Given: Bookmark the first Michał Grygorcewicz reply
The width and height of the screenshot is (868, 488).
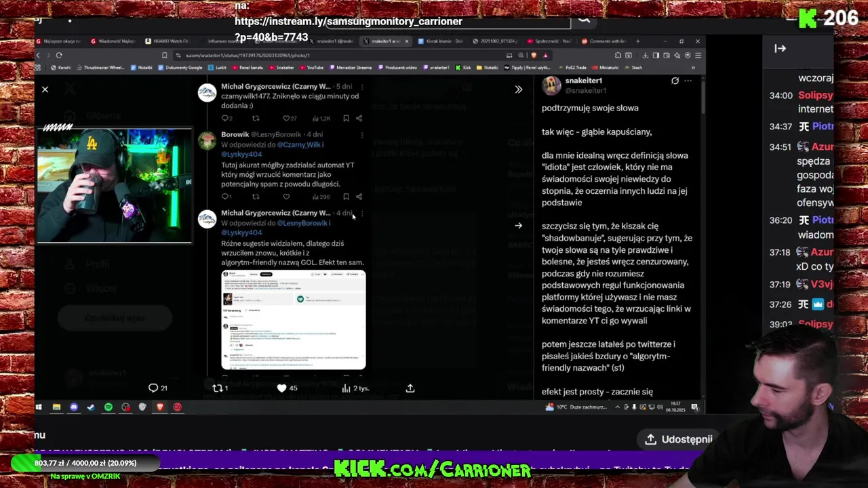Looking at the screenshot, I should [346, 118].
